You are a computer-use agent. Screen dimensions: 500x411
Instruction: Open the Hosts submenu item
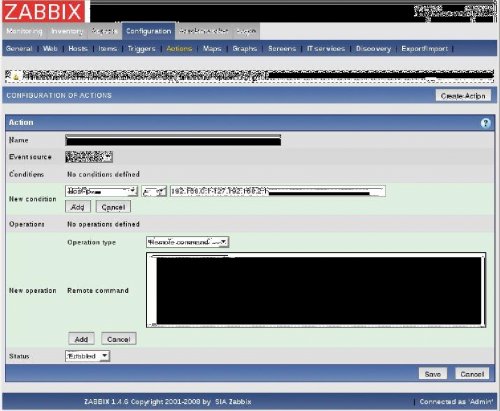pyautogui.click(x=78, y=49)
